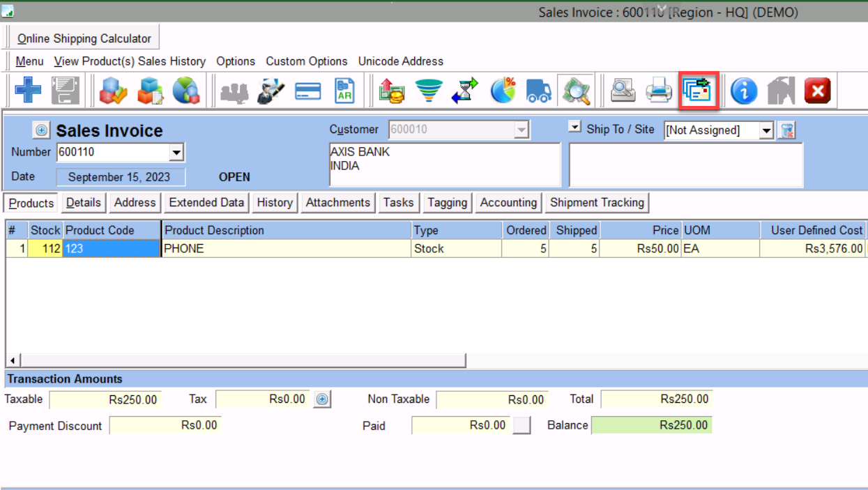Click the red-highlighted email/send document icon
The height and width of the screenshot is (490, 868).
(x=699, y=91)
